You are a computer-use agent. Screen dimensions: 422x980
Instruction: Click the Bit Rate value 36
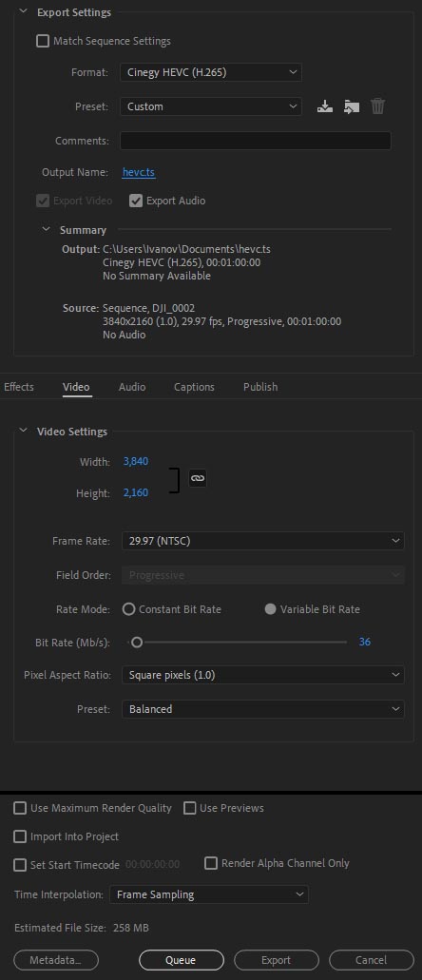click(364, 642)
